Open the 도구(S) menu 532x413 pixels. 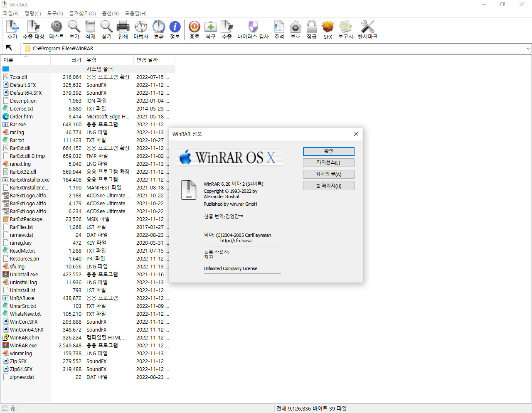click(55, 13)
